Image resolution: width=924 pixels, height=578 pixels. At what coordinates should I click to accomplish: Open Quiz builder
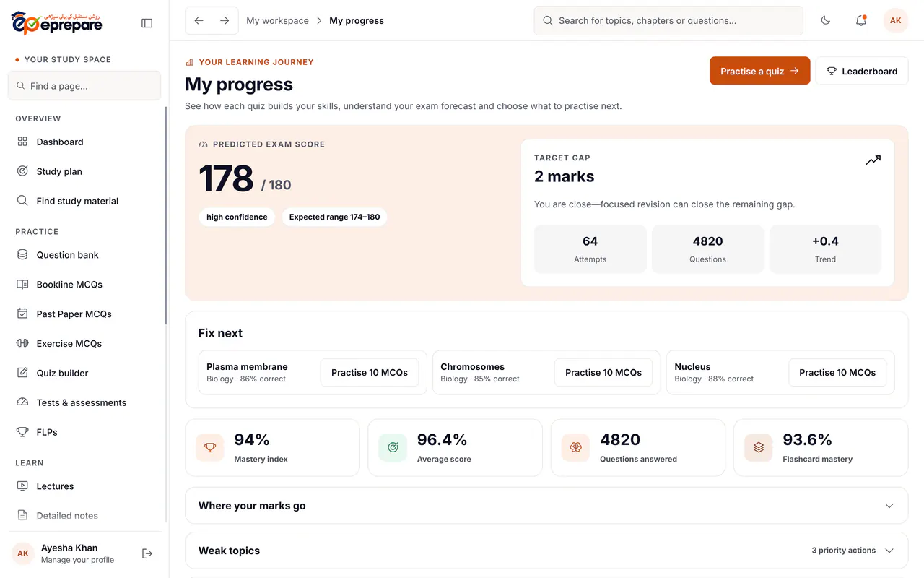point(84,374)
